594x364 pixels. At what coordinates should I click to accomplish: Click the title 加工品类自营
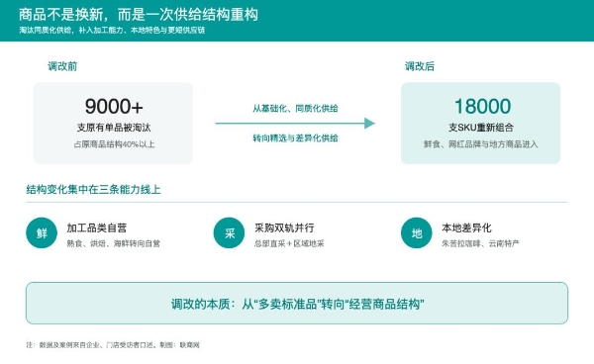(x=97, y=227)
